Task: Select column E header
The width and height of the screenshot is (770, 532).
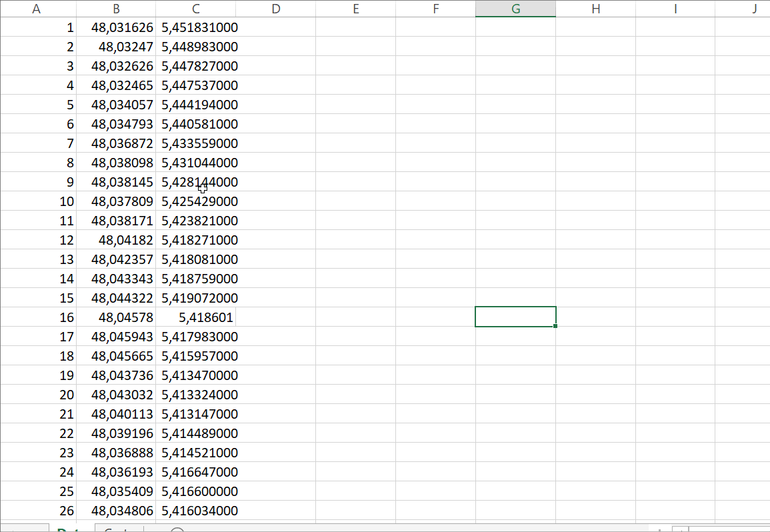Action: pos(356,9)
